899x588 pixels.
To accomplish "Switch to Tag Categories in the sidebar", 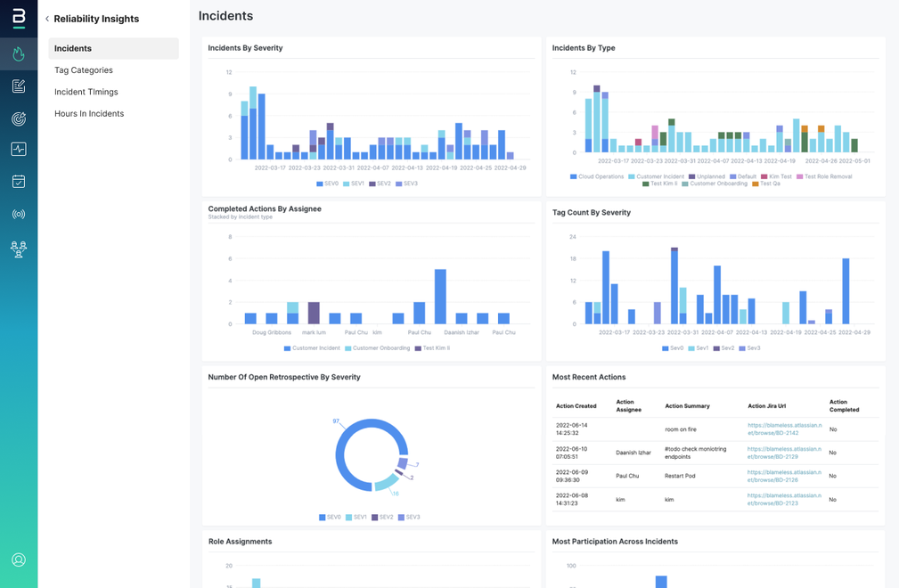I will tap(83, 69).
